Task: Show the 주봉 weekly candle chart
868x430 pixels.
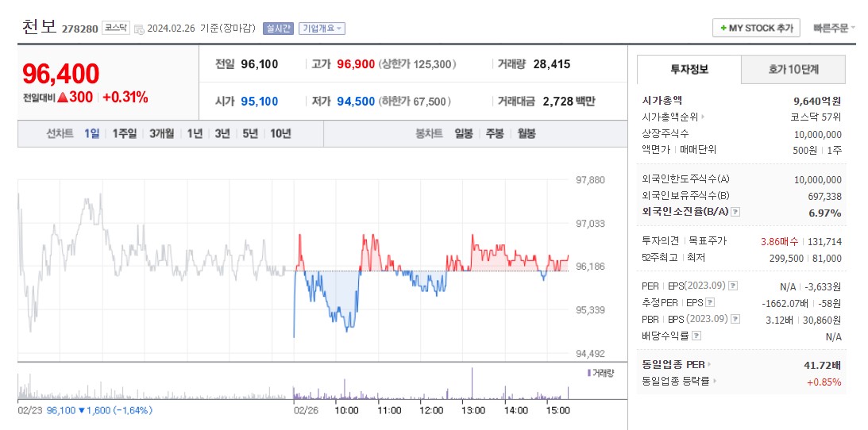Action: 495,133
